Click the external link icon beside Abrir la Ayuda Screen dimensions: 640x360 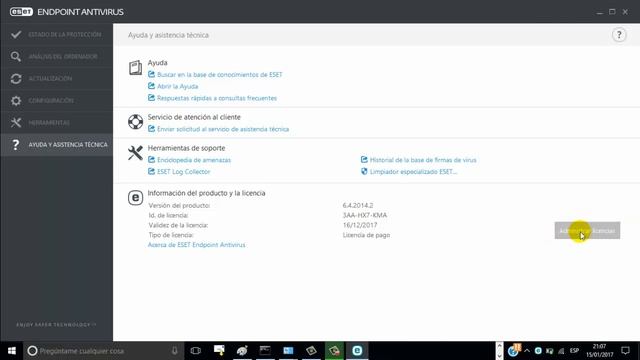[151, 86]
